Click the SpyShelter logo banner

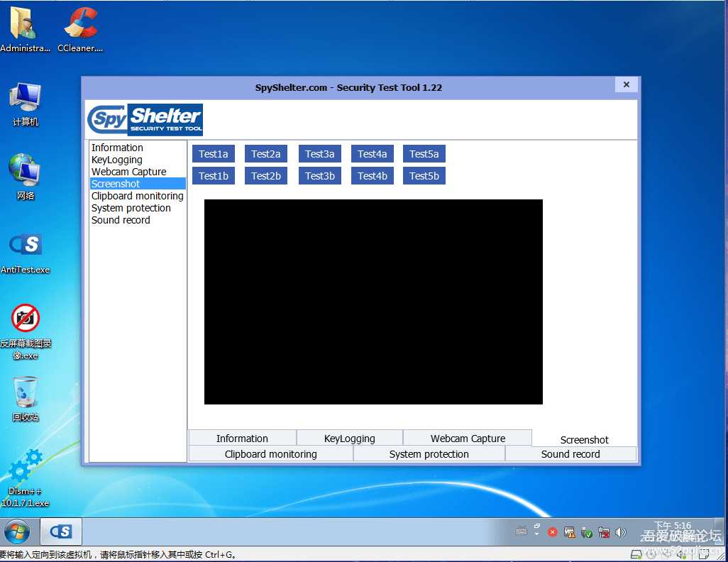tap(145, 119)
